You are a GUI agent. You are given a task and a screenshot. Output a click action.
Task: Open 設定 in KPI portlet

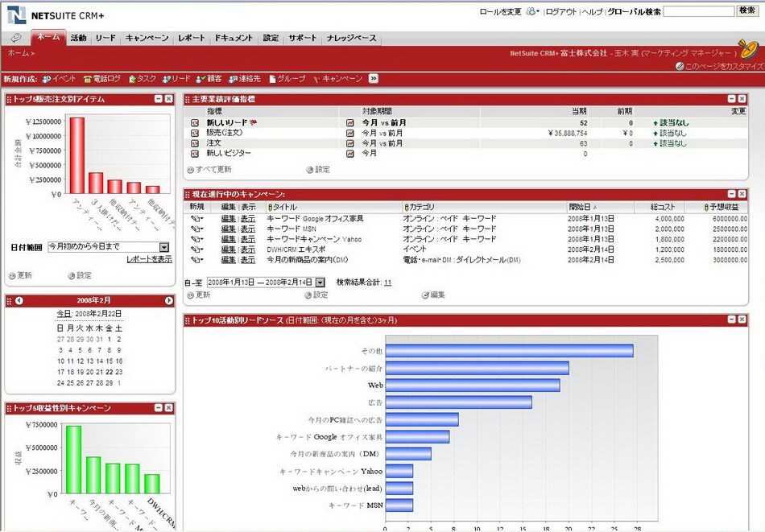pos(318,170)
